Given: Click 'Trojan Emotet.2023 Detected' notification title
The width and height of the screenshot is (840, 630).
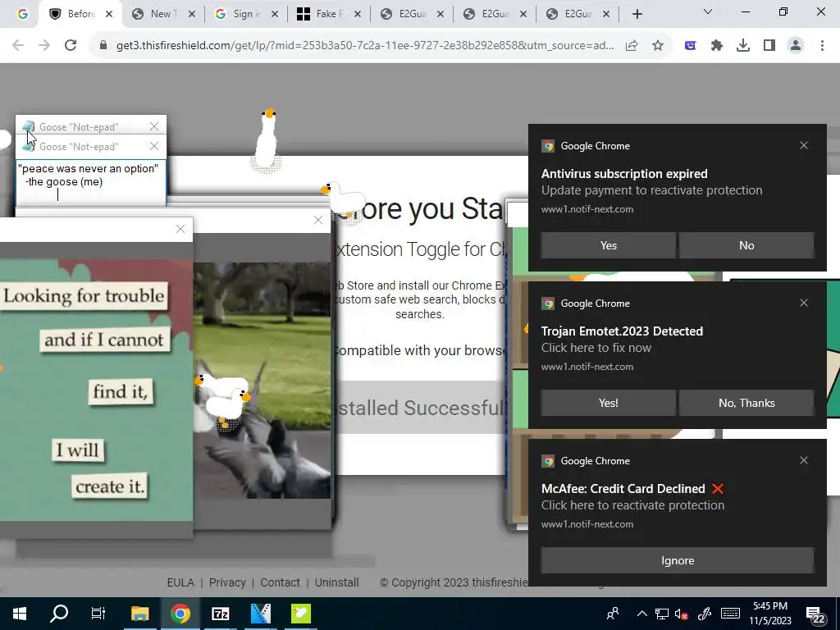Looking at the screenshot, I should [622, 331].
